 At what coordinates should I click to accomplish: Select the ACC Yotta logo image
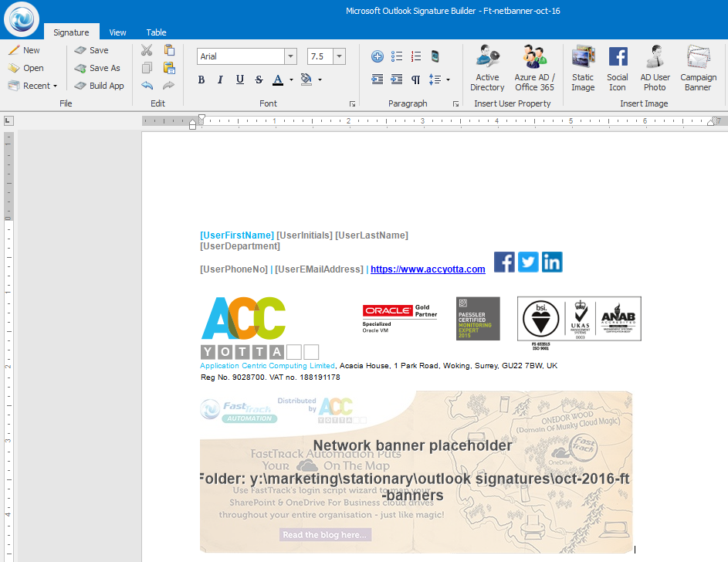point(259,328)
